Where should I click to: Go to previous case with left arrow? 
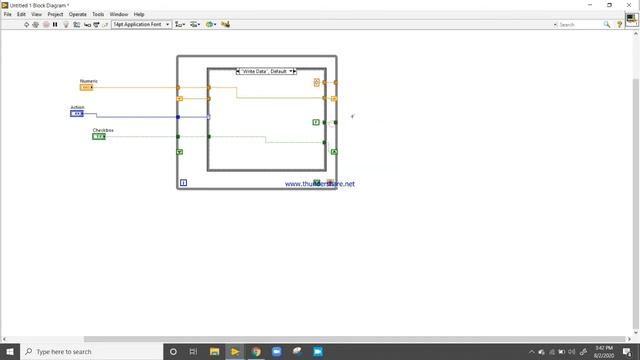click(238, 71)
